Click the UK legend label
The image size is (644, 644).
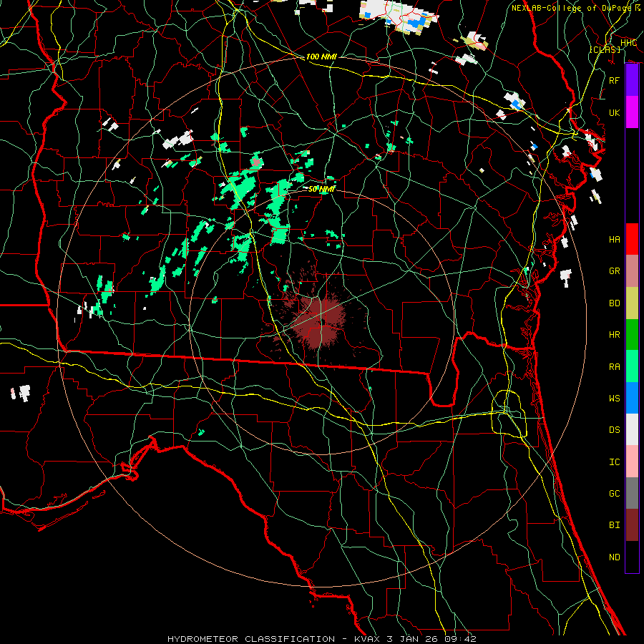point(614,112)
